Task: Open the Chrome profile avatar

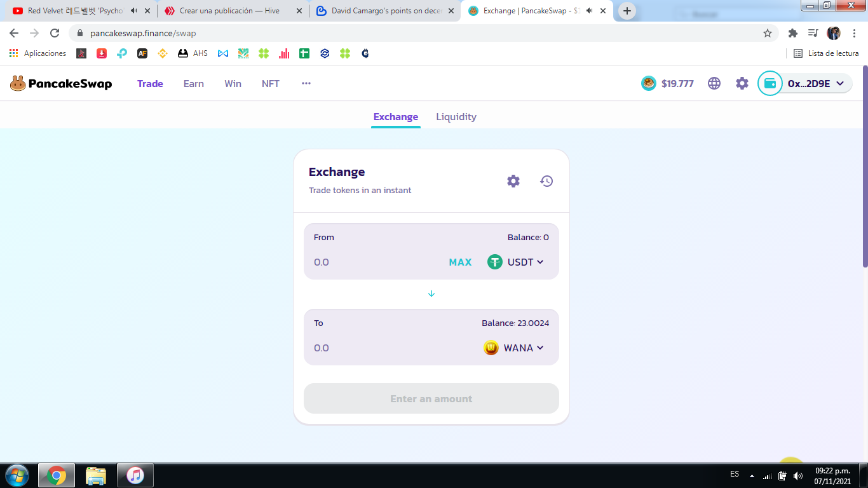Action: 834,33
